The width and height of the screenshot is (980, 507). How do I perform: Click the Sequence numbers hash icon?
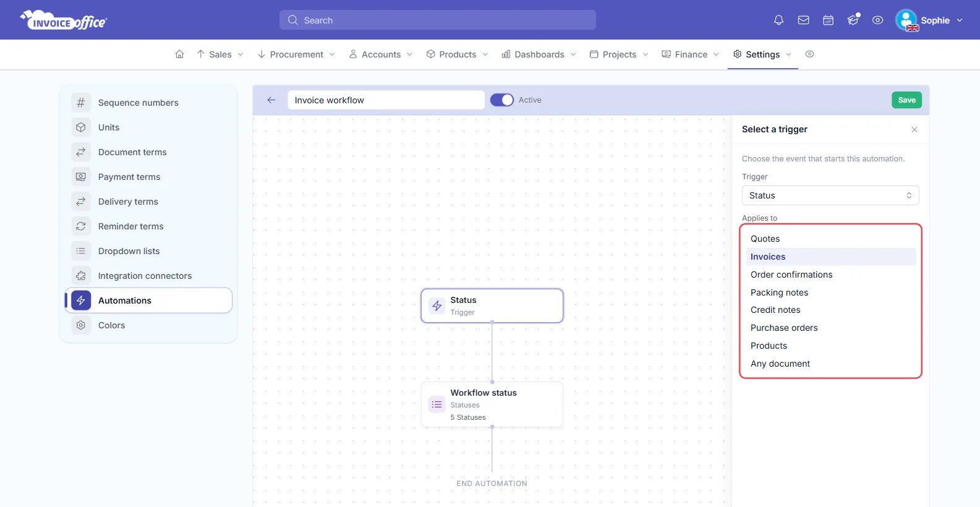click(81, 103)
